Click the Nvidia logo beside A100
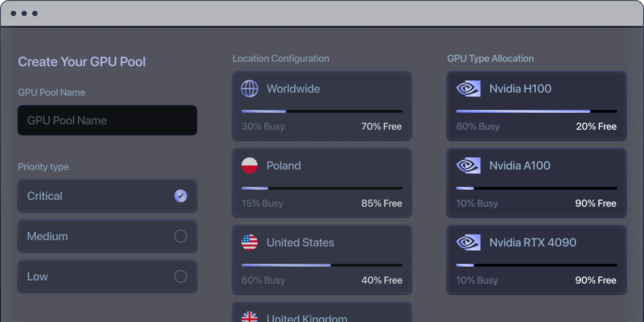The height and width of the screenshot is (322, 644). click(x=468, y=165)
